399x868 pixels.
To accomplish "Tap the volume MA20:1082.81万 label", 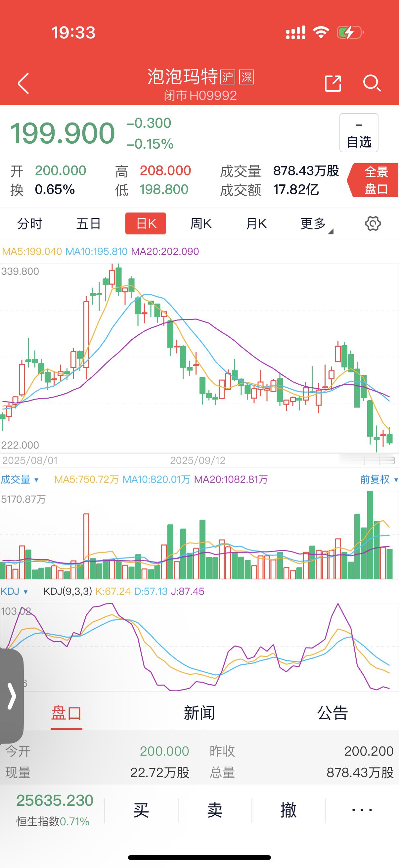I will (231, 479).
